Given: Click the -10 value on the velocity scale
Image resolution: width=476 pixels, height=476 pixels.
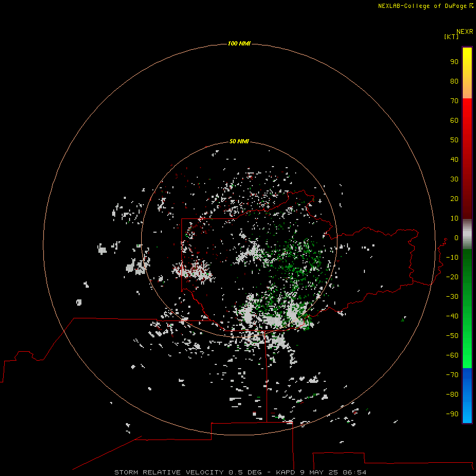Looking at the screenshot, I should (x=452, y=258).
